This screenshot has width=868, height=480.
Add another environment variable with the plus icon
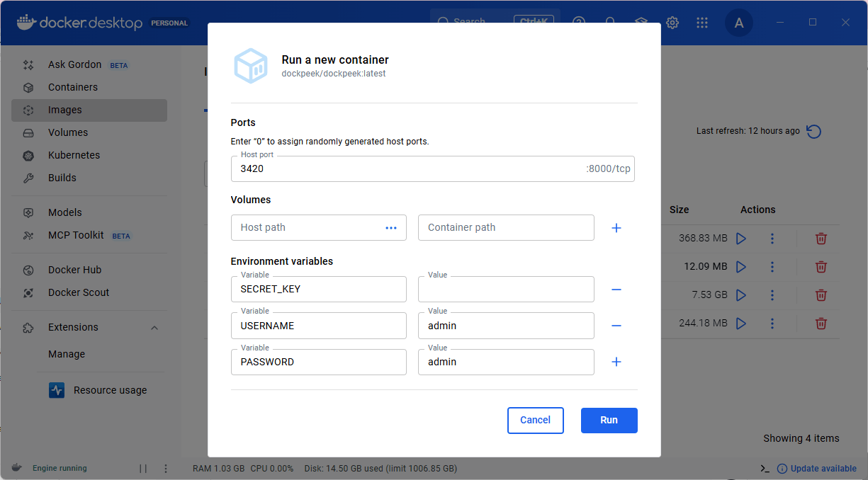coord(616,362)
